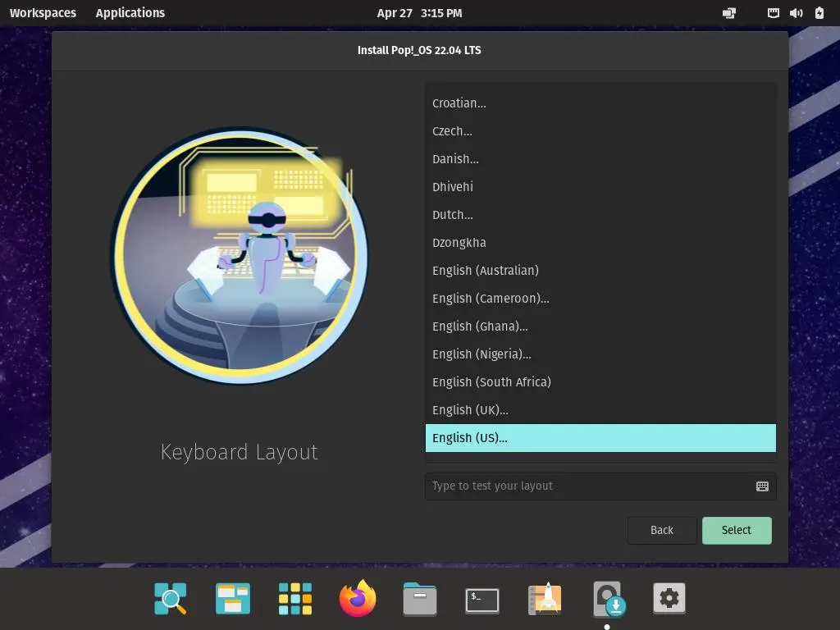Image resolution: width=840 pixels, height=630 pixels.
Task: Open Settings gear in the dock
Action: (x=669, y=600)
